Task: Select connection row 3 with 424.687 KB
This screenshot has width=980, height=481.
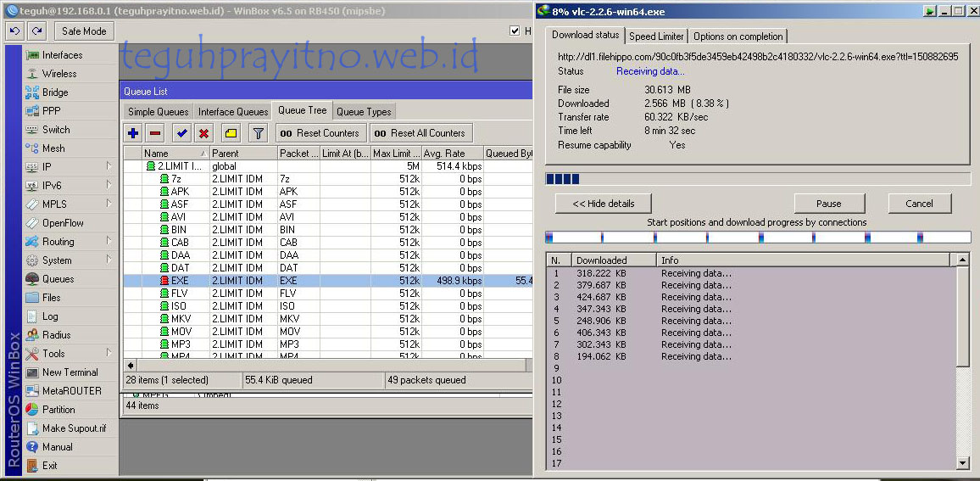Action: click(x=750, y=297)
